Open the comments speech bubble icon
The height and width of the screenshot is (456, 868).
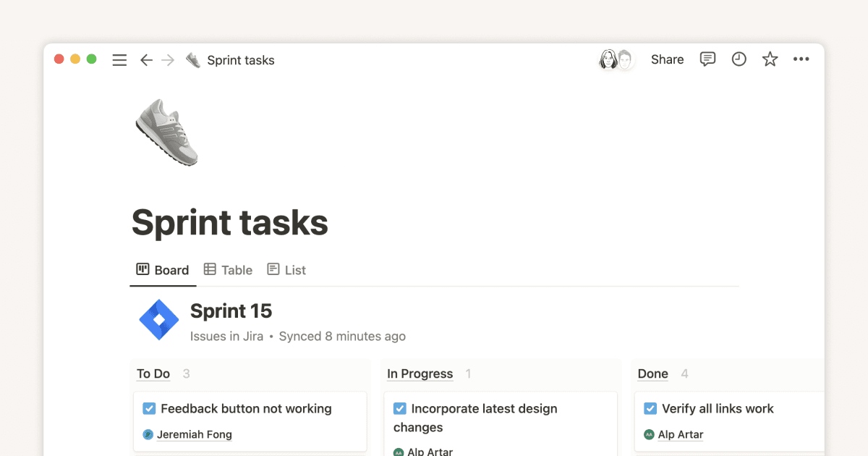click(x=707, y=59)
